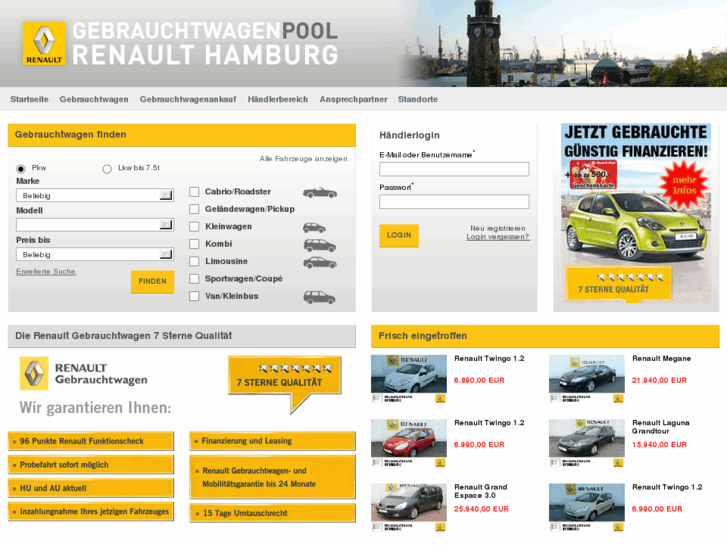Click Finanzierung und Leasing bar
727x545 pixels.
(x=273, y=441)
